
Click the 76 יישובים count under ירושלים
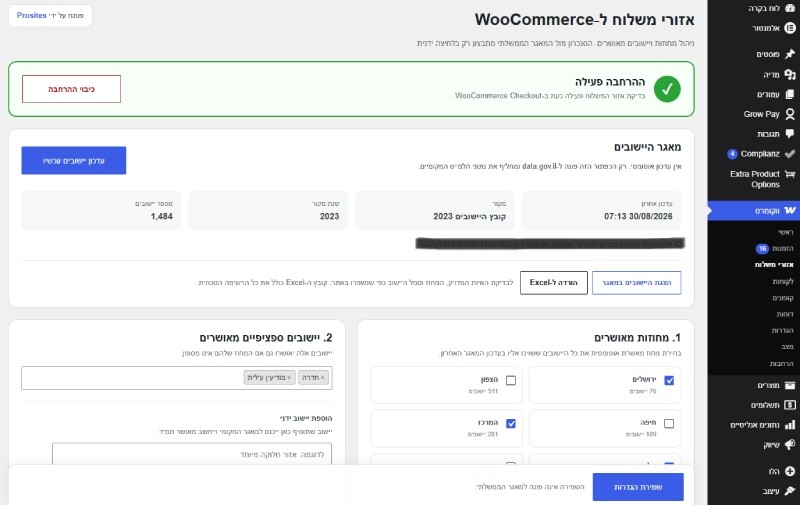coord(643,391)
